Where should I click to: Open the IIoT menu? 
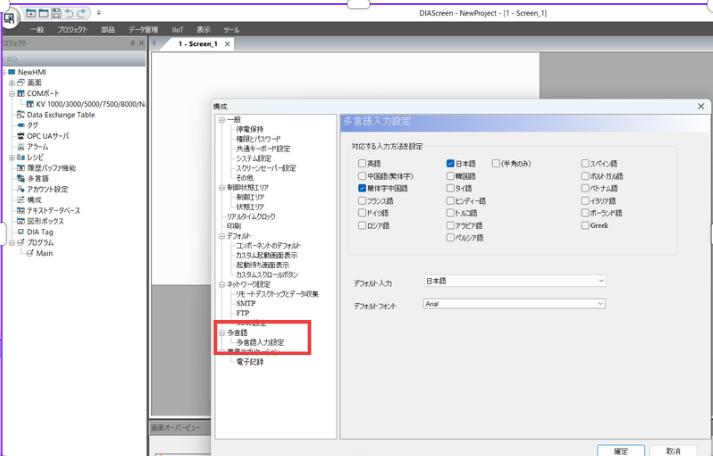coord(178,30)
